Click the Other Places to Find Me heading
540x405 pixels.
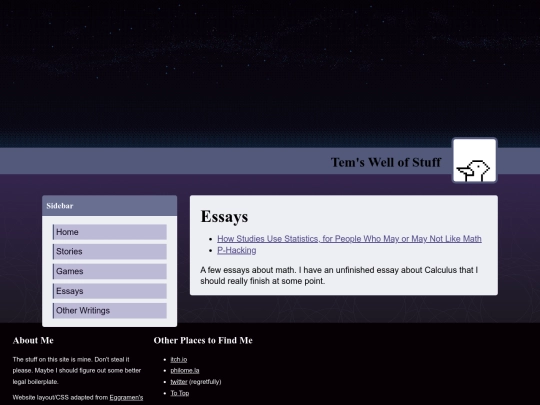(x=203, y=340)
